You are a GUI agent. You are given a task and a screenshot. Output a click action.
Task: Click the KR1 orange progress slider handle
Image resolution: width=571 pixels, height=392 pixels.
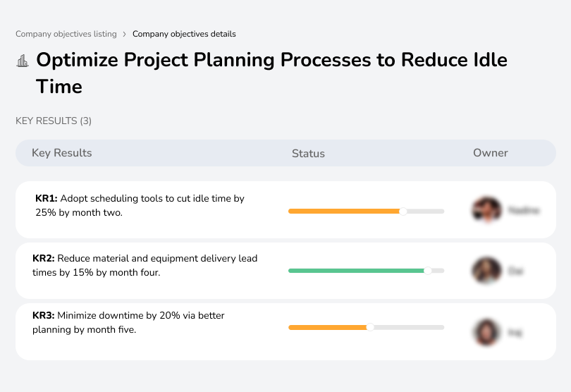point(403,212)
